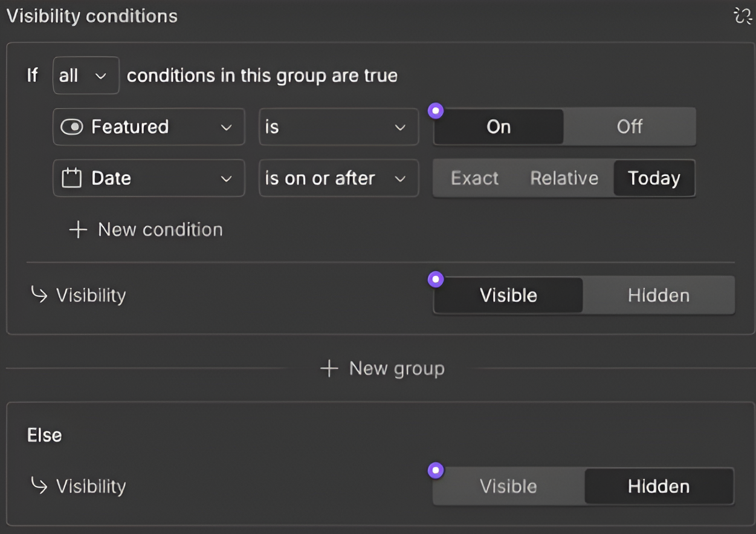756x534 pixels.
Task: Click the plus icon beside New group
Action: (329, 368)
